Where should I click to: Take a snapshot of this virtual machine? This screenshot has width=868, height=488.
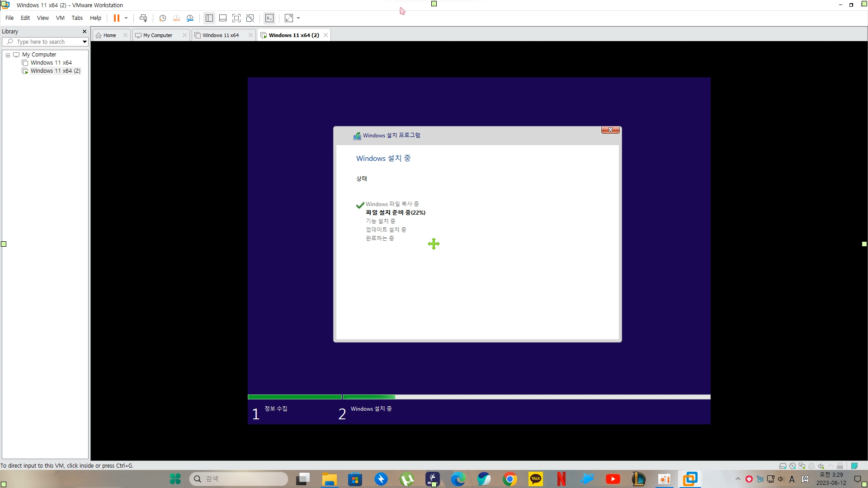(163, 18)
